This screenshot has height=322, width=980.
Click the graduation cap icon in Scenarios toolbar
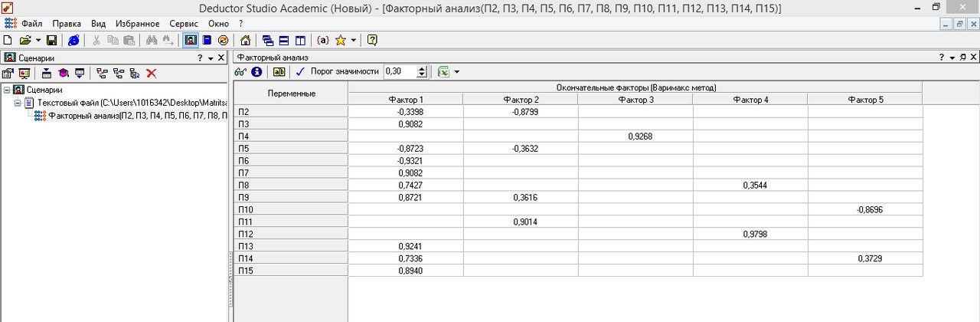point(63,73)
